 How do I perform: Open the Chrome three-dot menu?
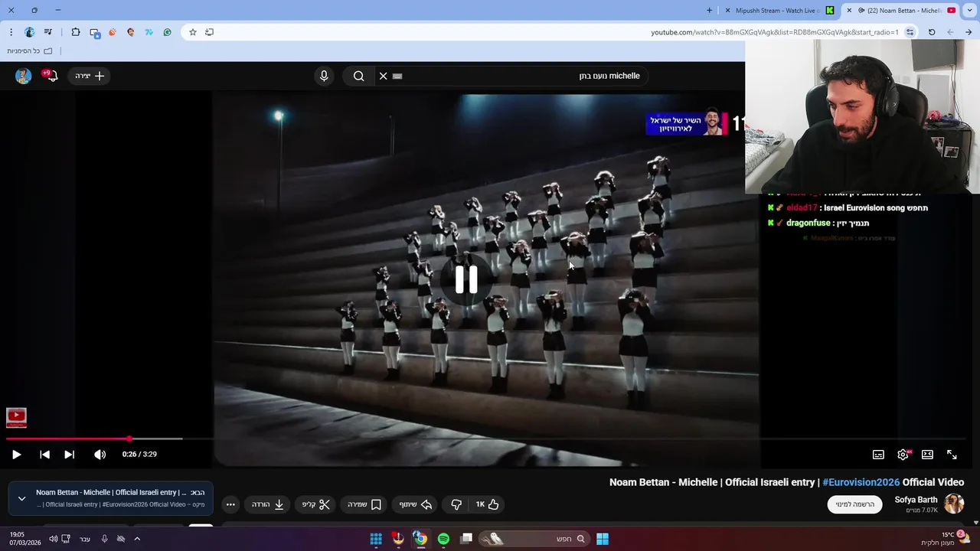11,32
